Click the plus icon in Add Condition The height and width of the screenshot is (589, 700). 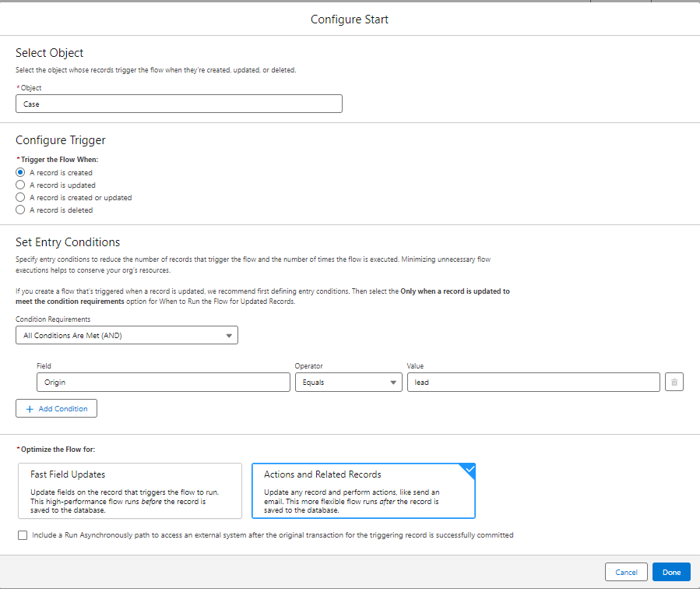point(30,408)
